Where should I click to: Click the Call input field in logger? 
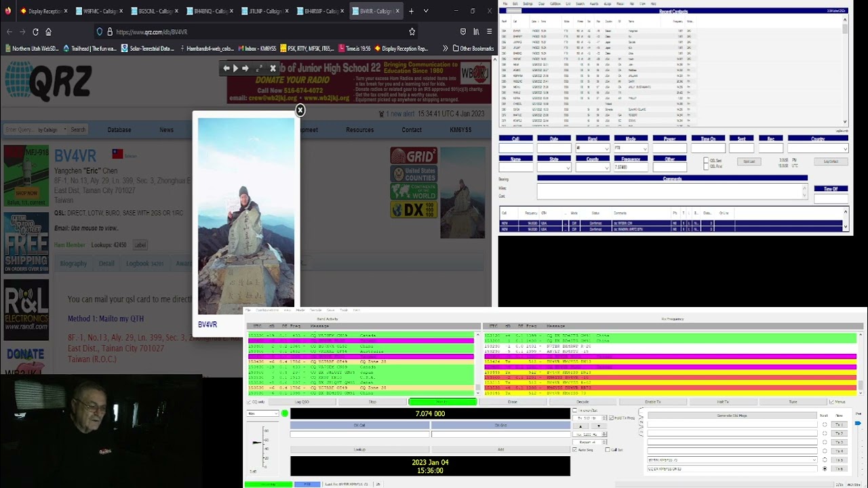(x=515, y=148)
